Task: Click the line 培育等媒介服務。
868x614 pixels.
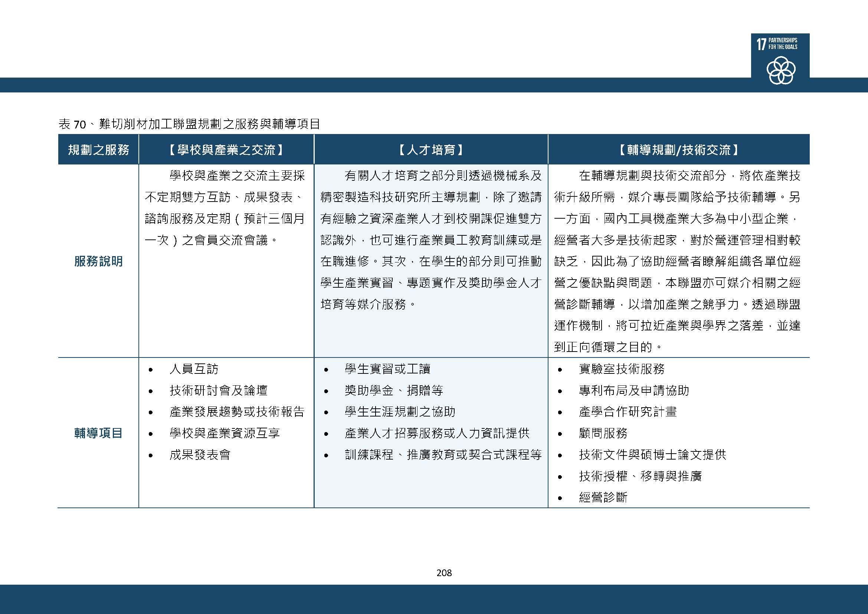Action: pyautogui.click(x=369, y=304)
